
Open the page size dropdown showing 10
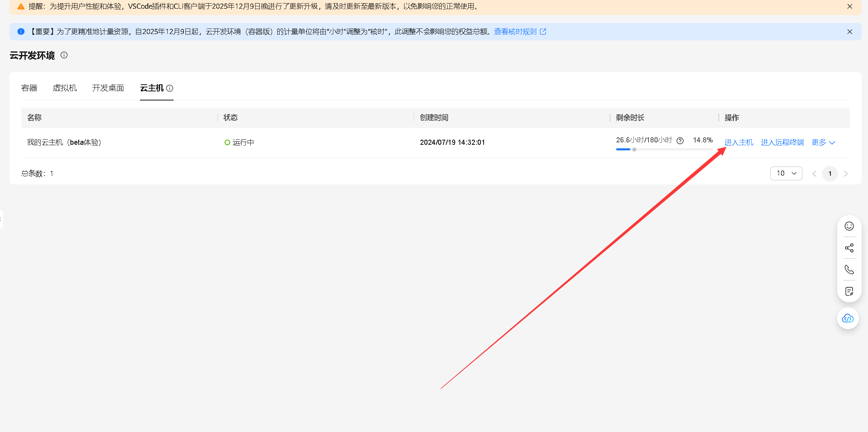point(786,173)
